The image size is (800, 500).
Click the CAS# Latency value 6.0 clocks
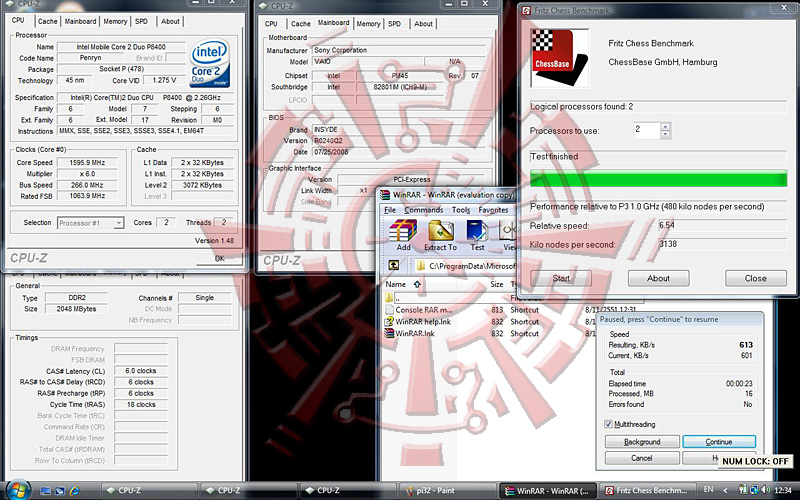[141, 371]
